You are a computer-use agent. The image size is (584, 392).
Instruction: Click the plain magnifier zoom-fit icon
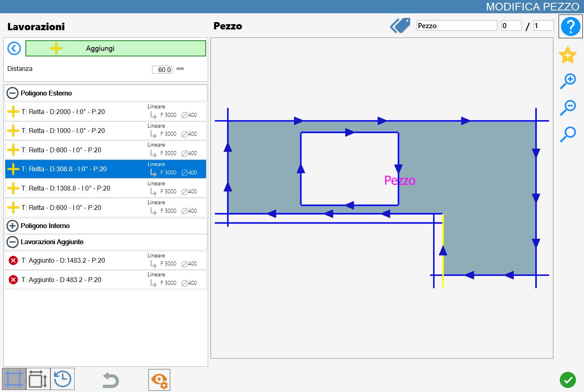click(x=568, y=134)
